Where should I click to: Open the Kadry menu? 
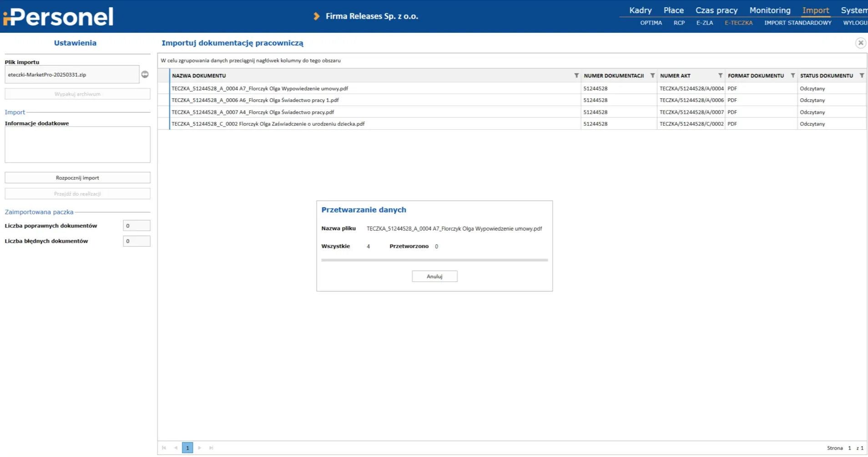[640, 10]
